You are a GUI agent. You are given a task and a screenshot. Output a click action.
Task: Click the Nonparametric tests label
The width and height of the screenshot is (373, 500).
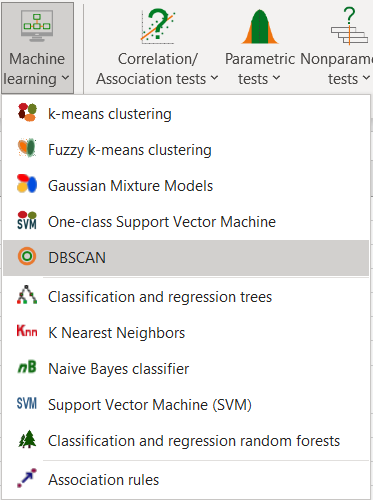tap(336, 69)
